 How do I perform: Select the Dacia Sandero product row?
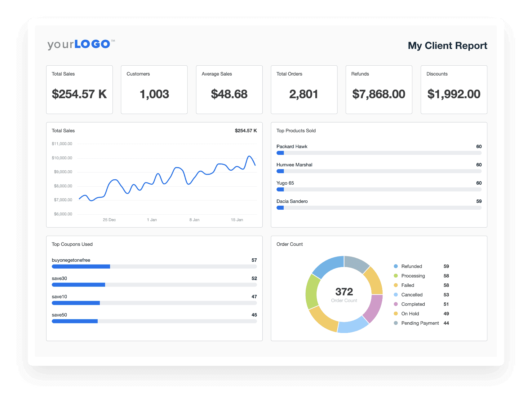click(x=379, y=204)
